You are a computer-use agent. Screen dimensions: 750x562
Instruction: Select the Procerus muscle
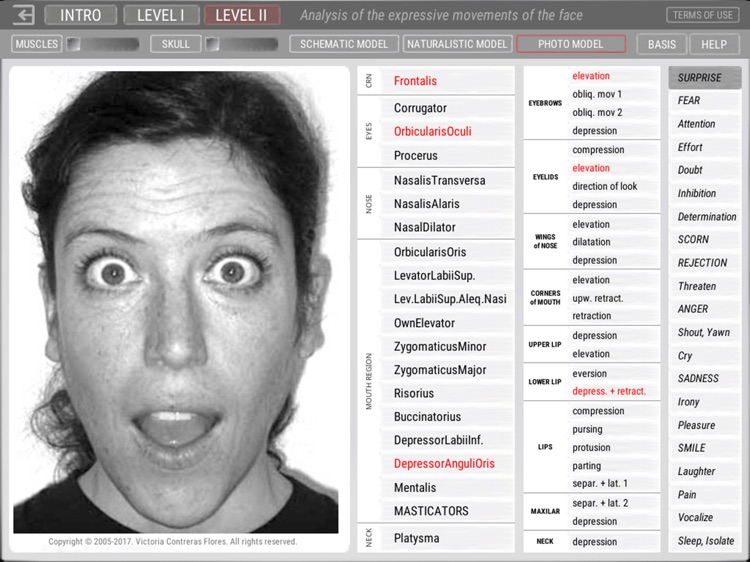(447, 155)
